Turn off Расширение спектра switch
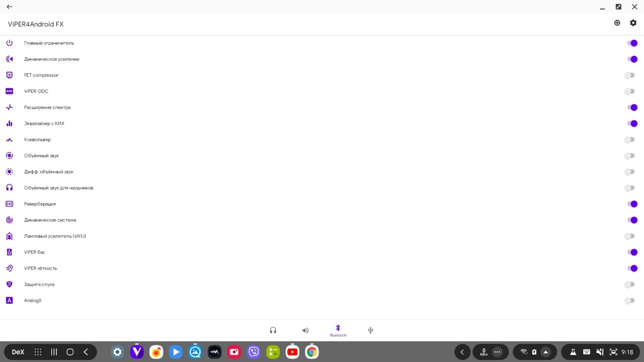This screenshot has width=644, height=362. (632, 108)
